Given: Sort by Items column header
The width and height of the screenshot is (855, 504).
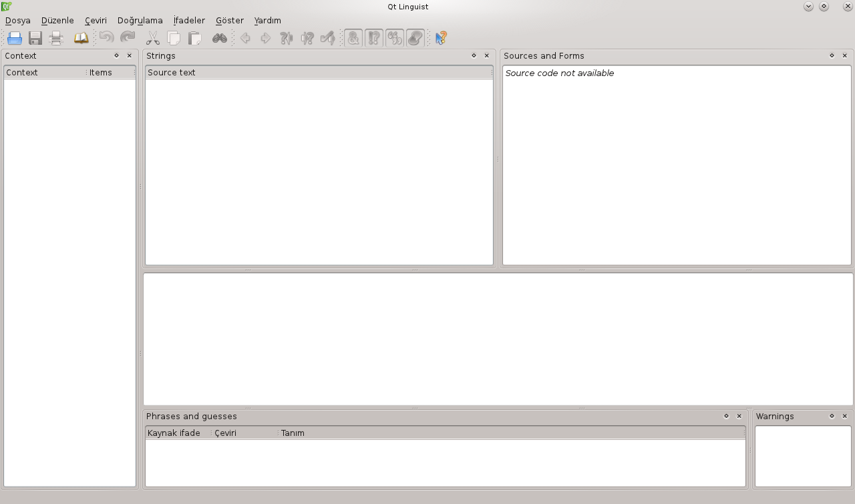Looking at the screenshot, I should pyautogui.click(x=111, y=72).
